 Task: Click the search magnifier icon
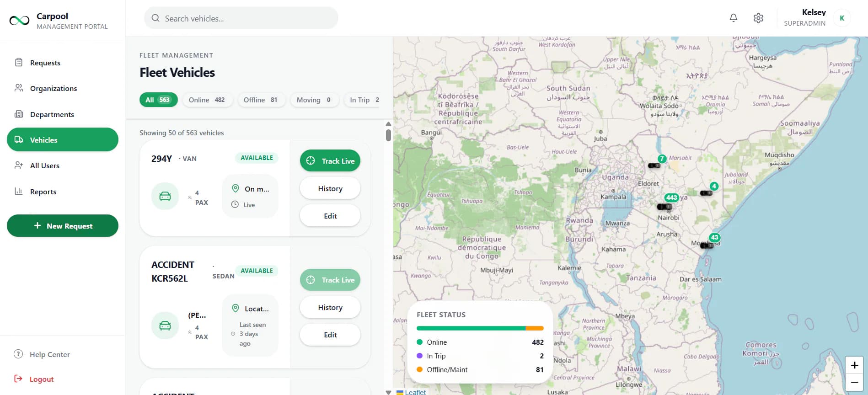(155, 18)
